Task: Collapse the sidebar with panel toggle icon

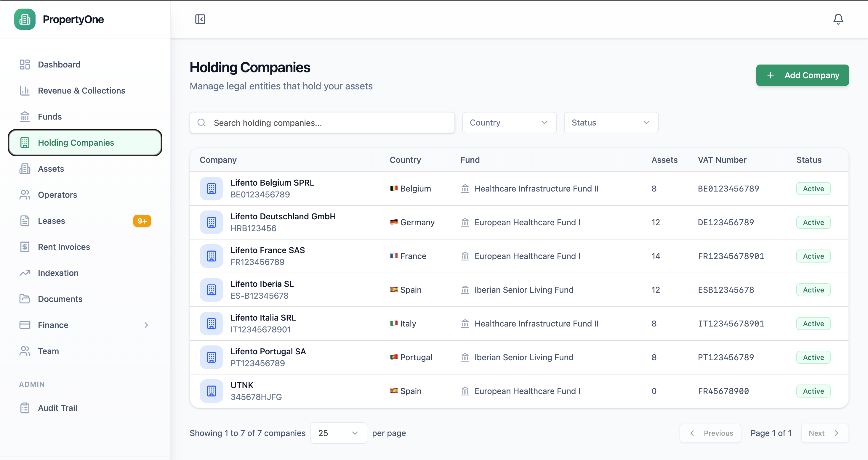Action: 200,19
